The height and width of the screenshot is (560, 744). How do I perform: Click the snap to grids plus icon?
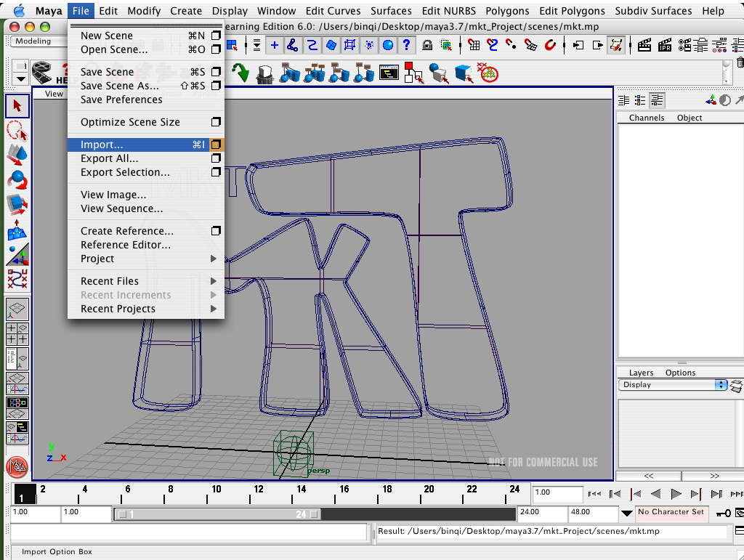pyautogui.click(x=274, y=45)
